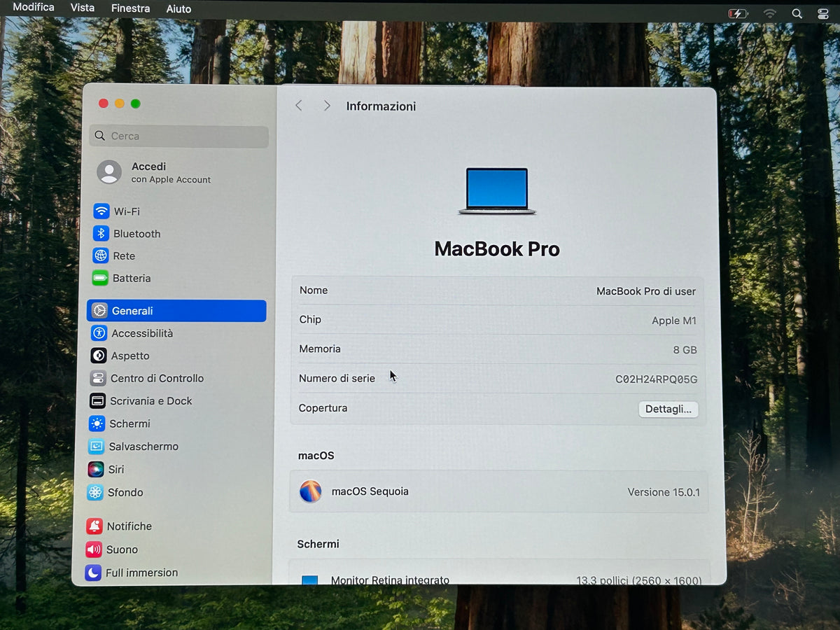Open the Vista menu
840x630 pixels.
[x=83, y=8]
